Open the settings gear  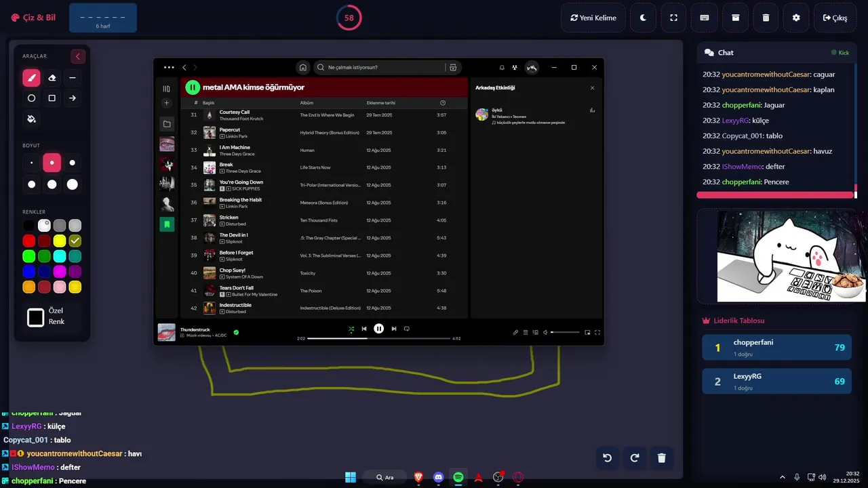(x=796, y=18)
